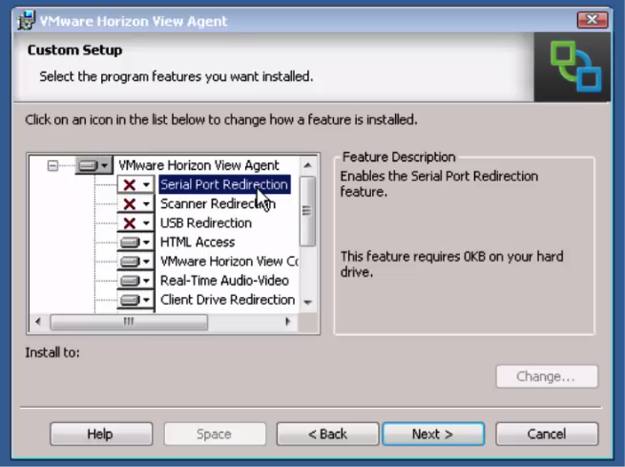Click the horizontal scroll right arrow
The height and width of the screenshot is (467, 625).
pyautogui.click(x=288, y=322)
